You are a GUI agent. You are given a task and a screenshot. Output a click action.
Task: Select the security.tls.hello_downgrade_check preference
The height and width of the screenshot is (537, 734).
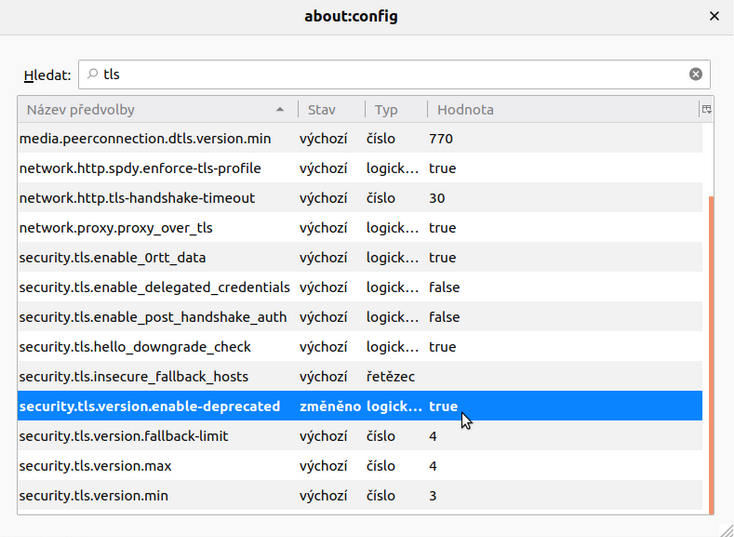pyautogui.click(x=135, y=346)
